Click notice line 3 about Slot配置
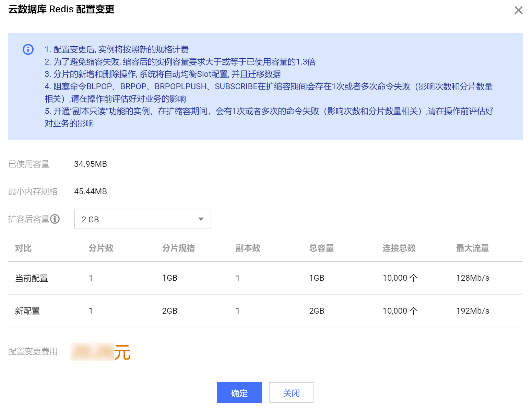The height and width of the screenshot is (408, 532). (163, 74)
